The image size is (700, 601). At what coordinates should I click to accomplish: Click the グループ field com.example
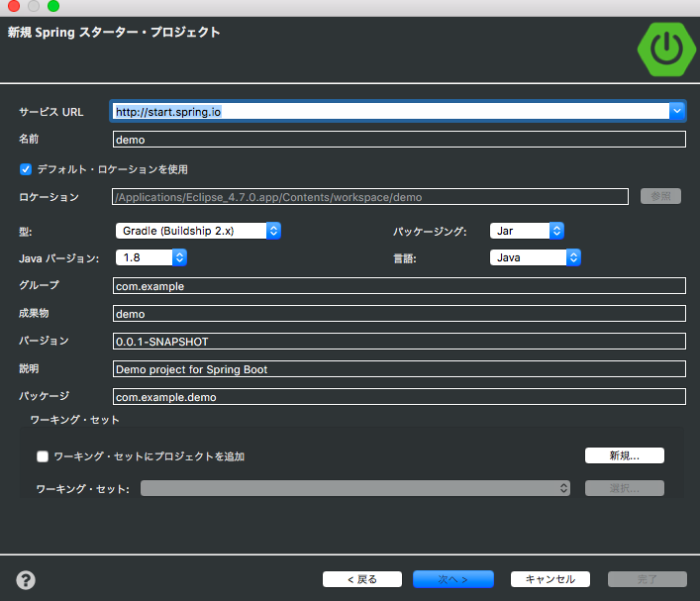[x=399, y=286]
